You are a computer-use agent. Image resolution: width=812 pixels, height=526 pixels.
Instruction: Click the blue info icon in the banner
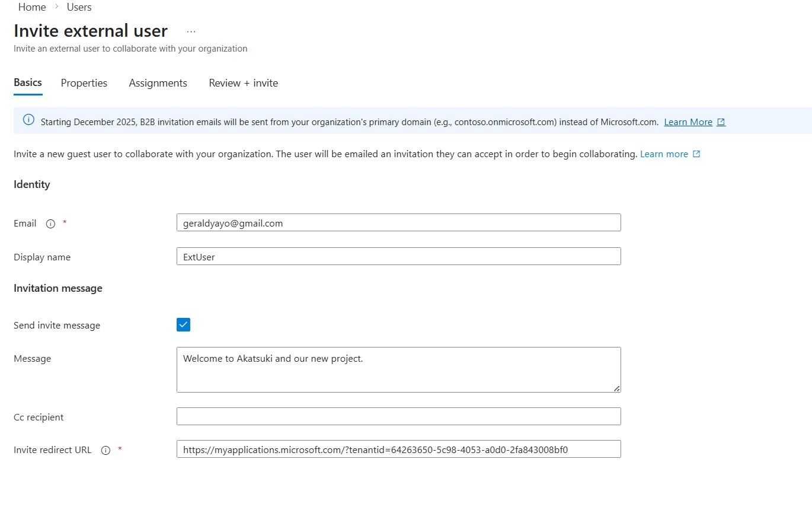pos(28,120)
